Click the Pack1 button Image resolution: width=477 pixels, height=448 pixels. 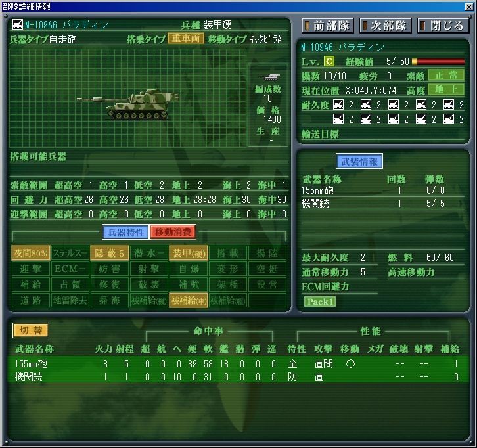[320, 302]
